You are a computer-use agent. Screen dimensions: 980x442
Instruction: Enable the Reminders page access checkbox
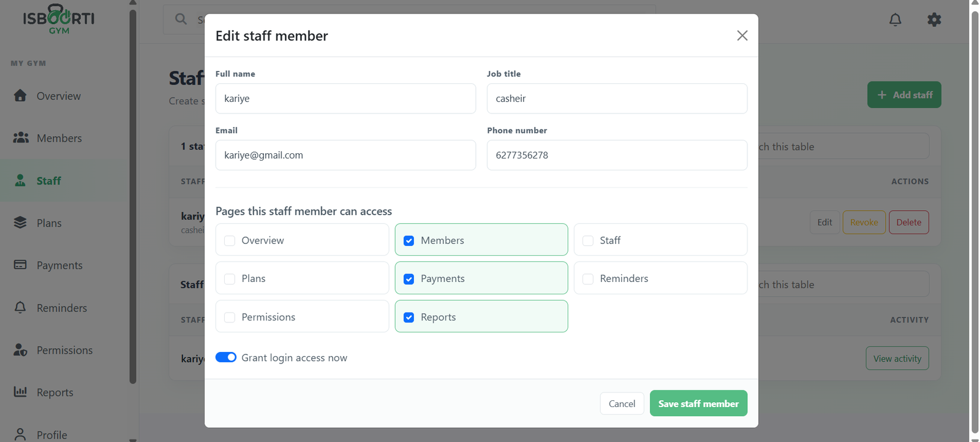(x=588, y=279)
